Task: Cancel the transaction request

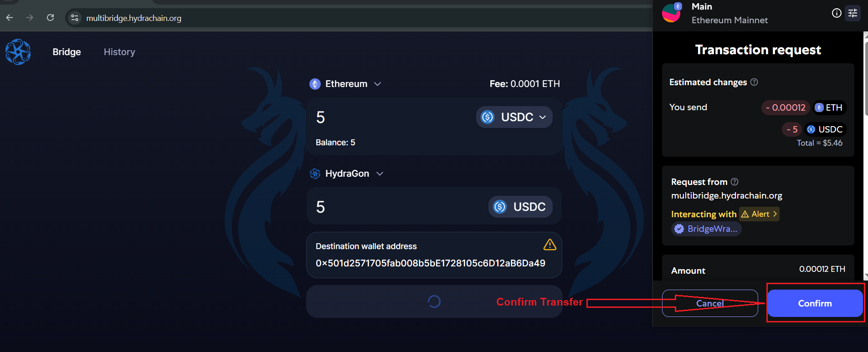Action: click(x=709, y=303)
